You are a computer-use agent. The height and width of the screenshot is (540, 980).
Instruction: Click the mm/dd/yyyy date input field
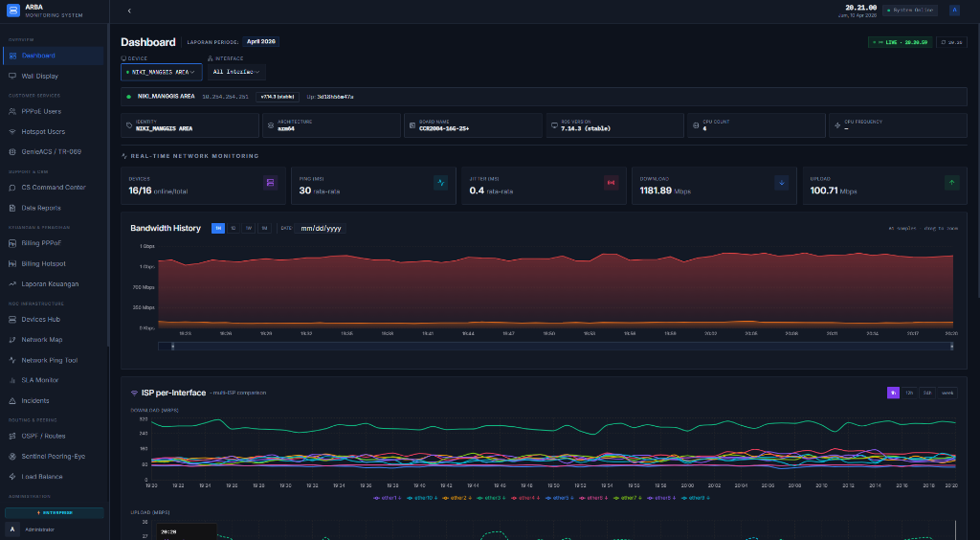click(320, 229)
